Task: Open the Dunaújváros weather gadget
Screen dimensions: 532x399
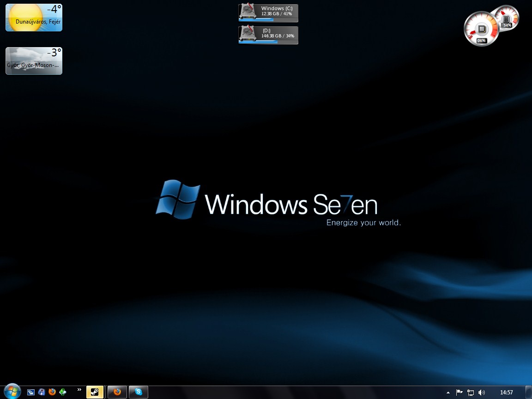Action: (34, 18)
